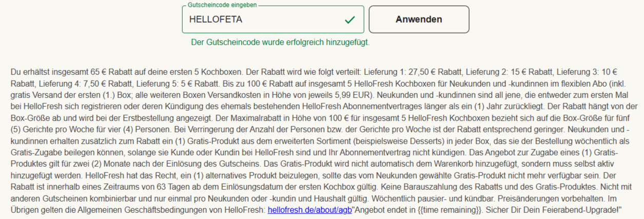Click the HELLOFETA code text
644x219 pixels.
[x=216, y=20]
